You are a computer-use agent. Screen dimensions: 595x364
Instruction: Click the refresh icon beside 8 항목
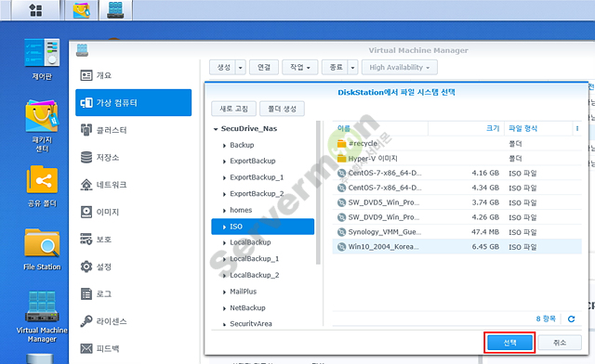[571, 318]
